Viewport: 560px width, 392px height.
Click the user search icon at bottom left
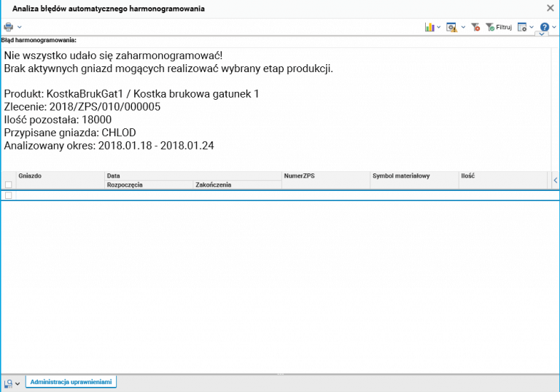pos(9,383)
